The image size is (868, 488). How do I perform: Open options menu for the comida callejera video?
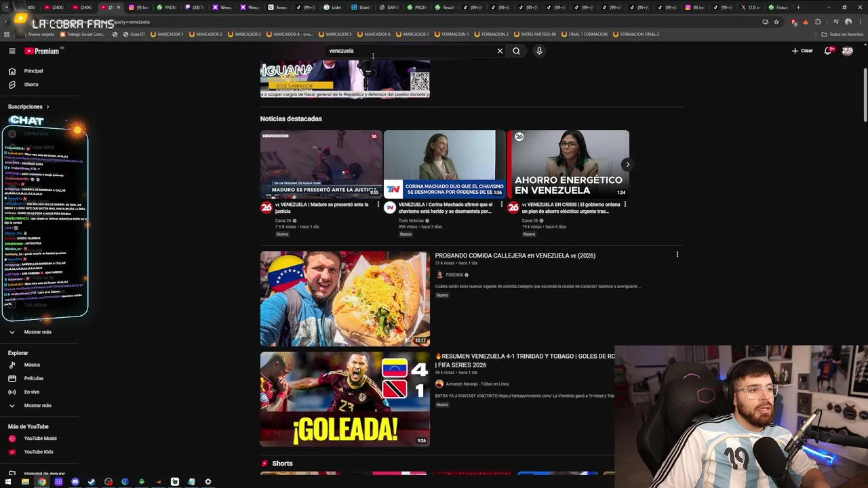pos(677,255)
